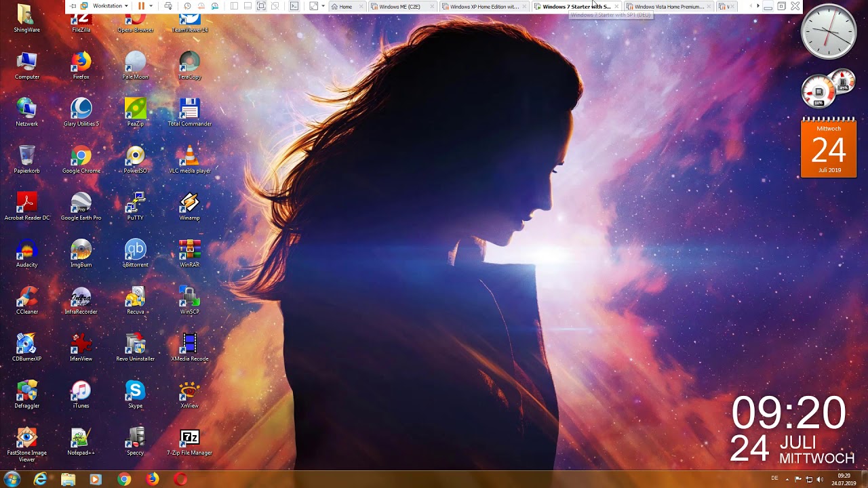Switch to the Home tab
This screenshot has width=868, height=488.
tap(345, 7)
